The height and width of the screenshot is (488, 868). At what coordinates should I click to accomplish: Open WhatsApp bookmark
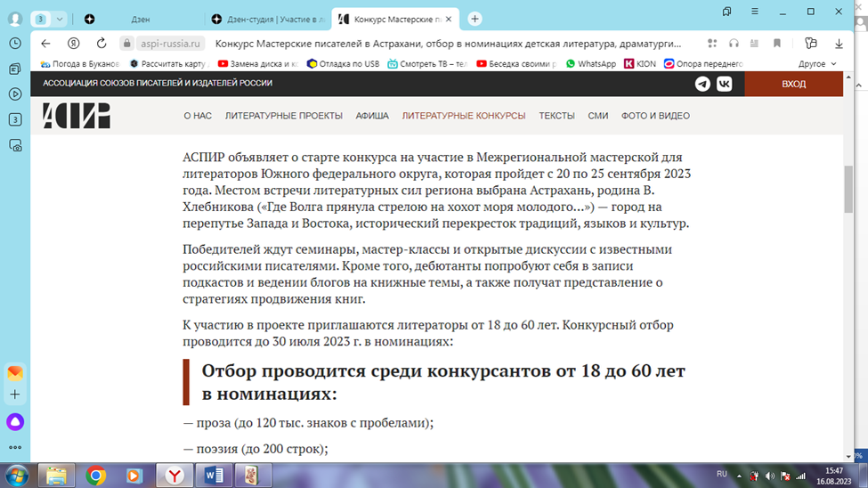(x=590, y=64)
